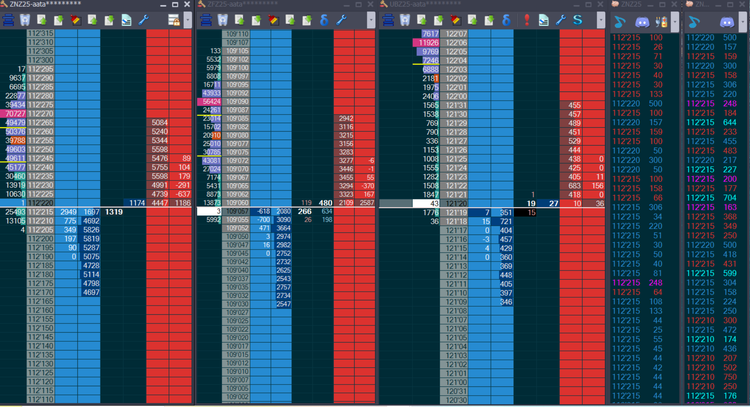Toggle music note sound icon in first ZNZ25 tape
The image size is (750, 407).
(x=620, y=22)
